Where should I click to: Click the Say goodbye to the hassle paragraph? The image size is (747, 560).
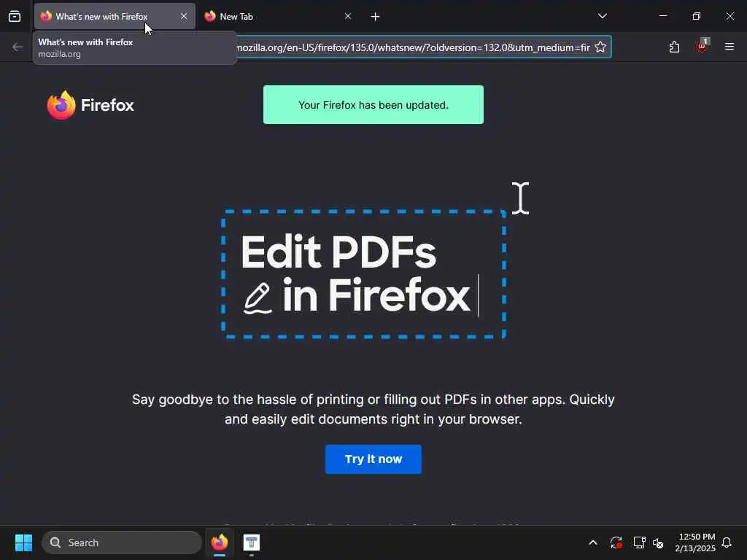pos(373,409)
